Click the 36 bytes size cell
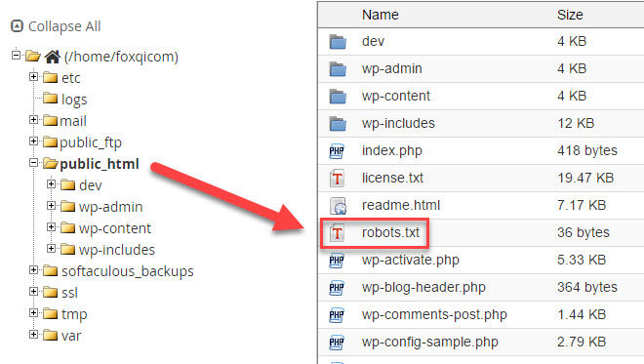The height and width of the screenshot is (364, 644). pos(584,232)
